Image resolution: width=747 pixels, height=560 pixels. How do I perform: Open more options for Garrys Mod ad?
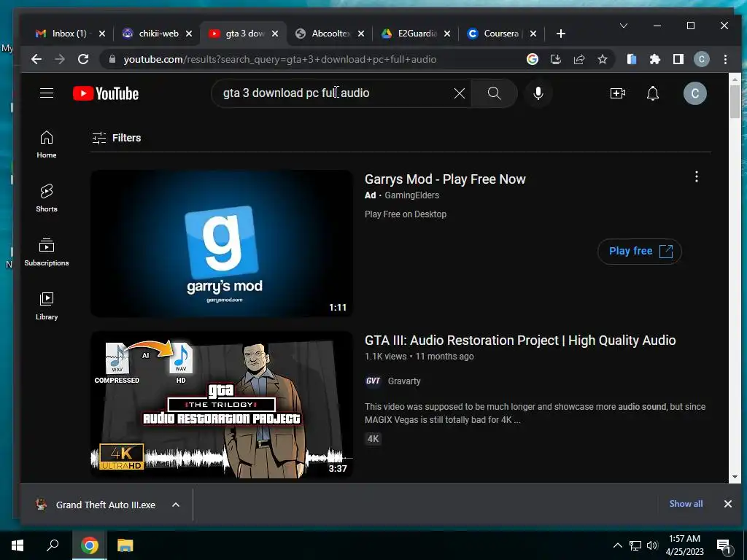click(697, 176)
